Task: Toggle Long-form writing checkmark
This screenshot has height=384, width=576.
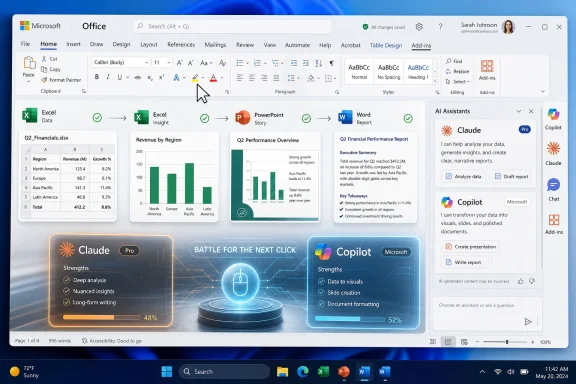Action: [66, 302]
